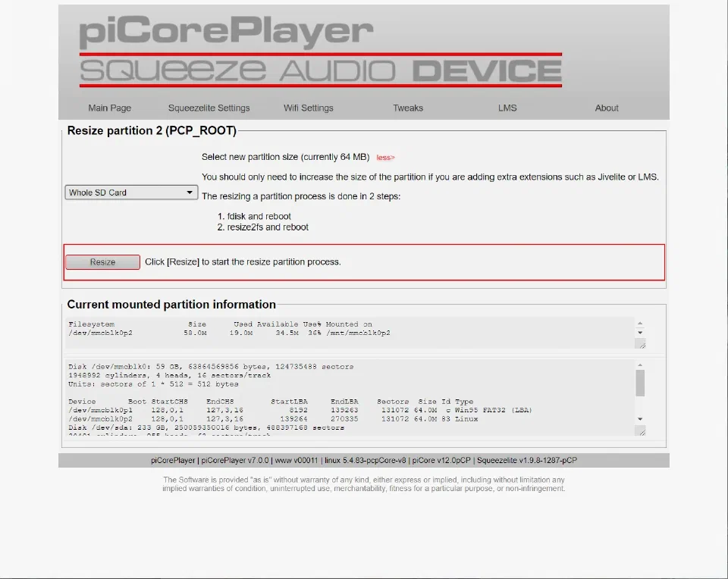Switch to the Tweaks tab
This screenshot has height=579, width=728.
(408, 108)
